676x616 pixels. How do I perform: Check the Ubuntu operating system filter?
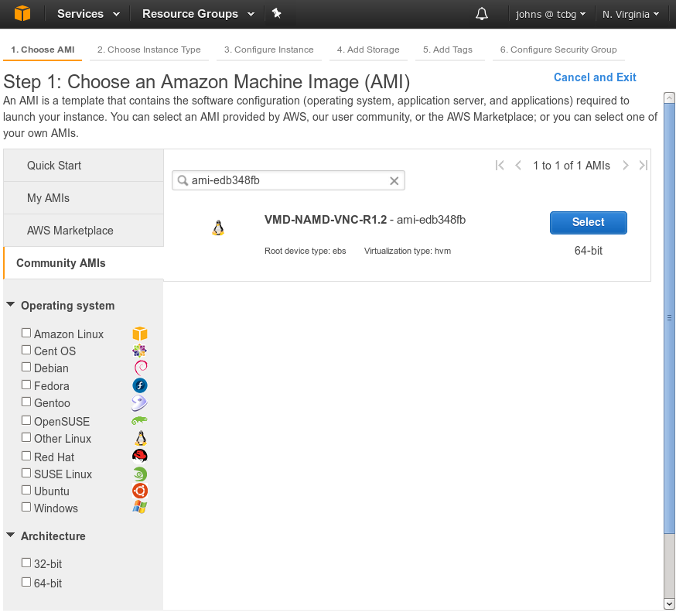pyautogui.click(x=26, y=490)
